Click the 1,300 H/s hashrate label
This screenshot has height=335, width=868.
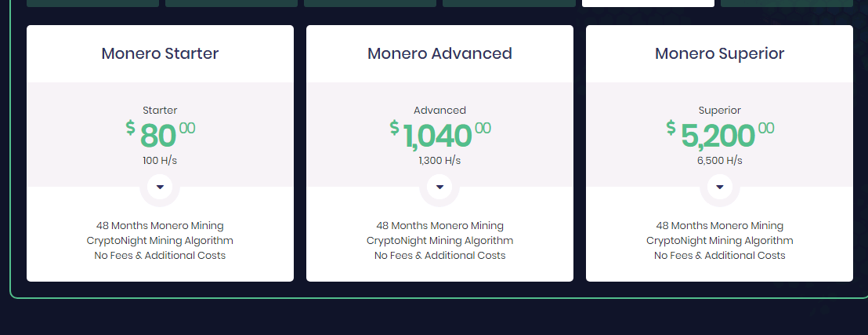click(x=439, y=161)
